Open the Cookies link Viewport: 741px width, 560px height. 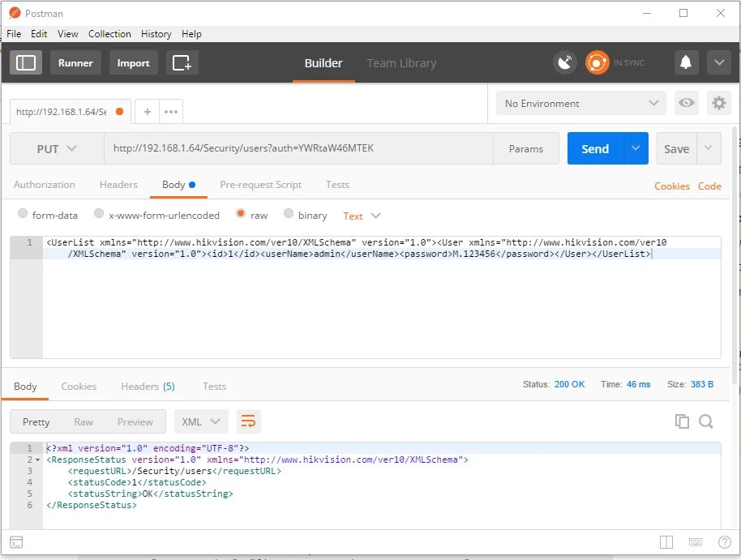671,186
